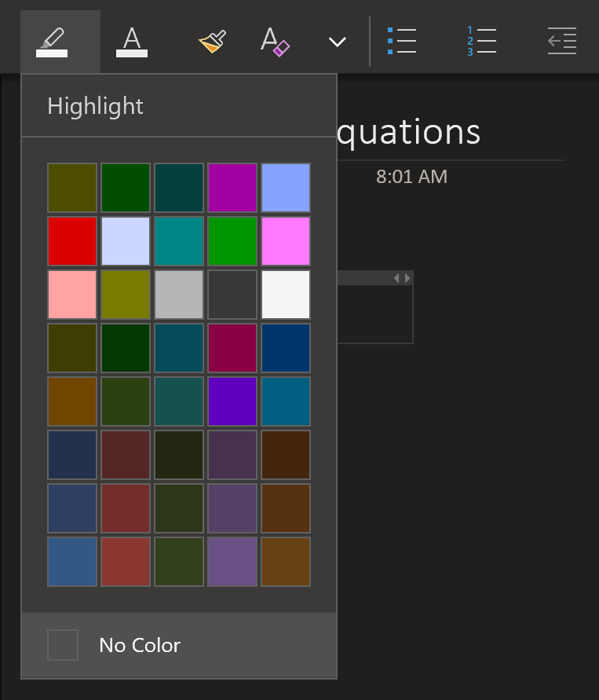Pick the pink magenta highlight swatch

(286, 241)
